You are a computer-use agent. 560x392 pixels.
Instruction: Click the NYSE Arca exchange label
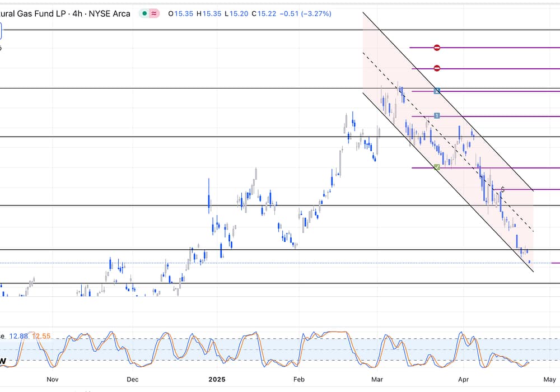tap(110, 13)
